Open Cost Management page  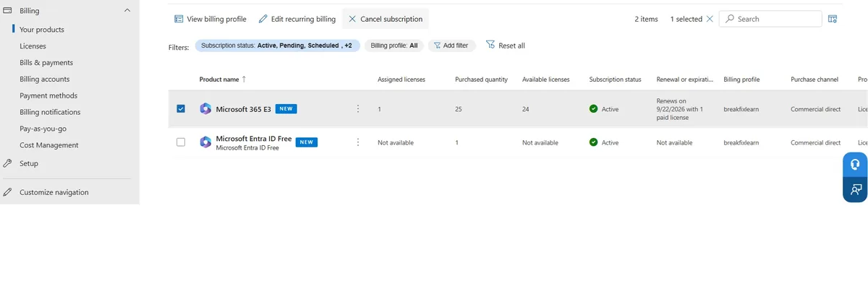(49, 145)
